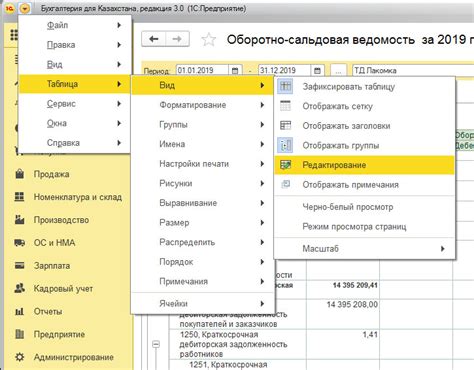Click the Зарплата card icon

(x=19, y=266)
